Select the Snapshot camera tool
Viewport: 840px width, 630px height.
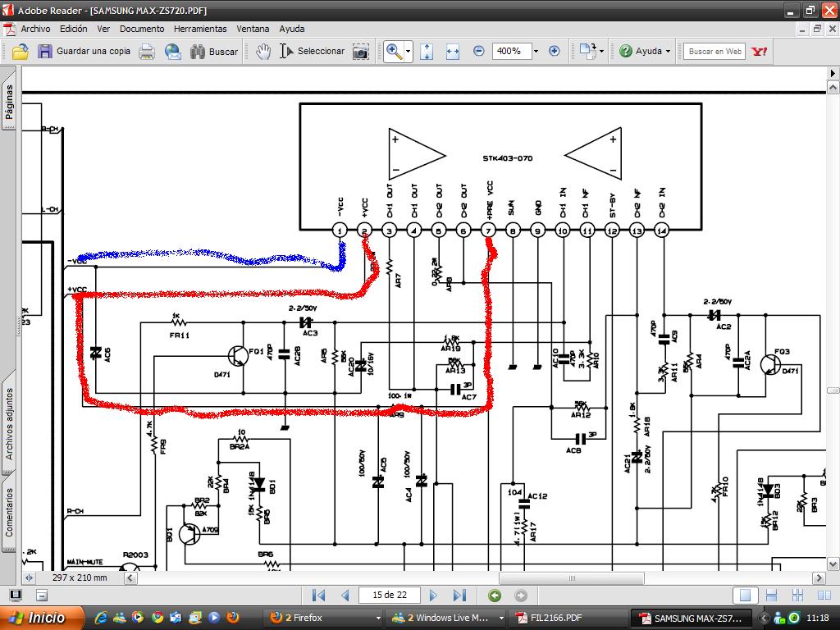(361, 52)
